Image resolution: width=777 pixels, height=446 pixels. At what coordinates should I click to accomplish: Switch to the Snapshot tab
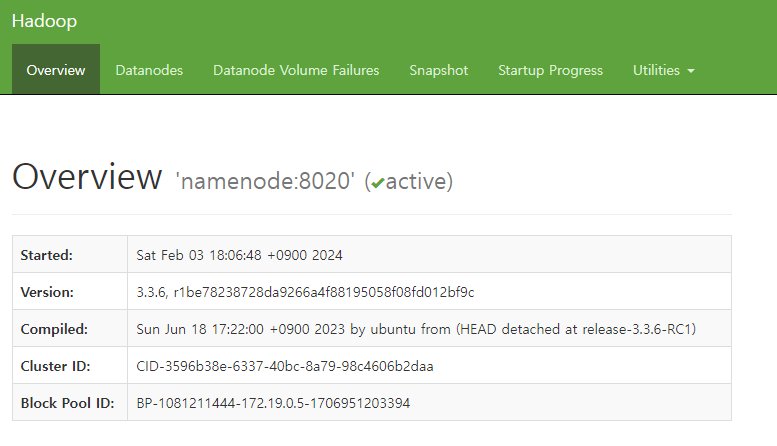click(x=439, y=70)
